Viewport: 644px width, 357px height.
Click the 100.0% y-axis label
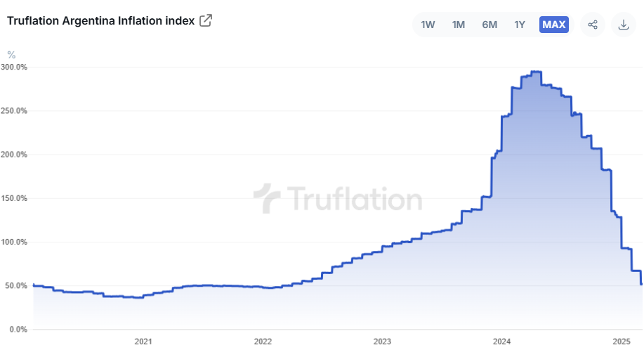(14, 242)
